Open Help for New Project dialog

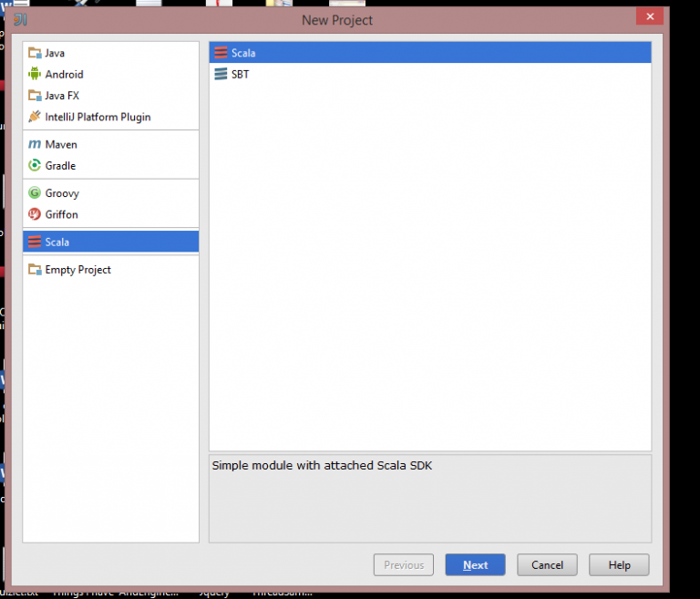pyautogui.click(x=619, y=565)
